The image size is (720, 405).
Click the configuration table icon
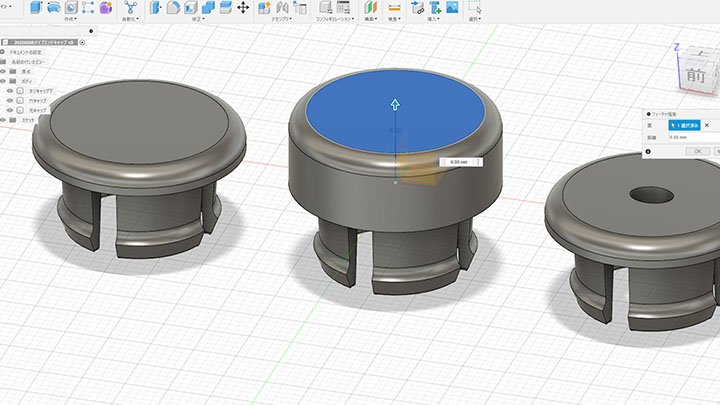(343, 7)
